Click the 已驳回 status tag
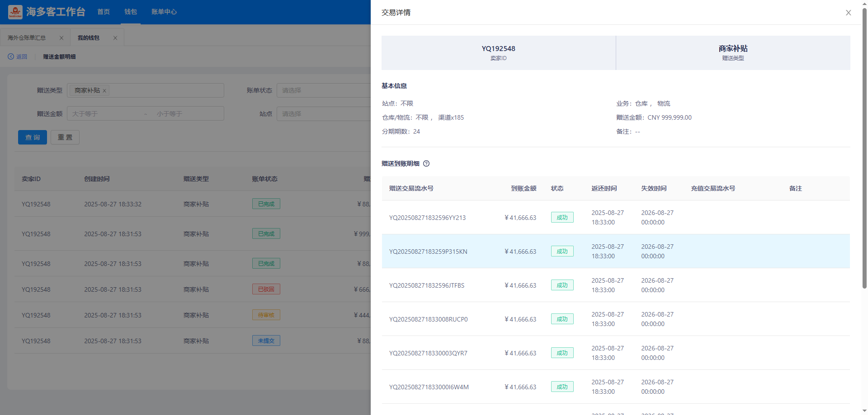 pyautogui.click(x=266, y=289)
